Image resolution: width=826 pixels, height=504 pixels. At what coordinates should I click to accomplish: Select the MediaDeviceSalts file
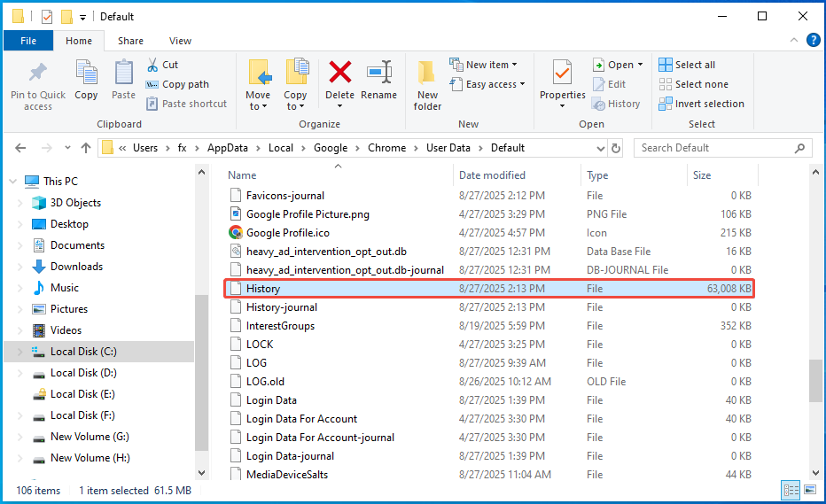point(287,475)
